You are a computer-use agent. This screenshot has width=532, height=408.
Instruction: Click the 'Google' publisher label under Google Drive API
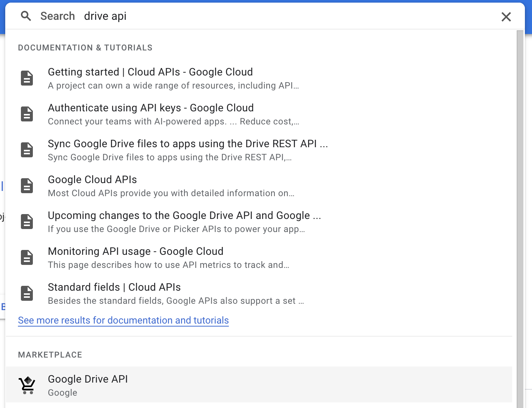coord(62,393)
